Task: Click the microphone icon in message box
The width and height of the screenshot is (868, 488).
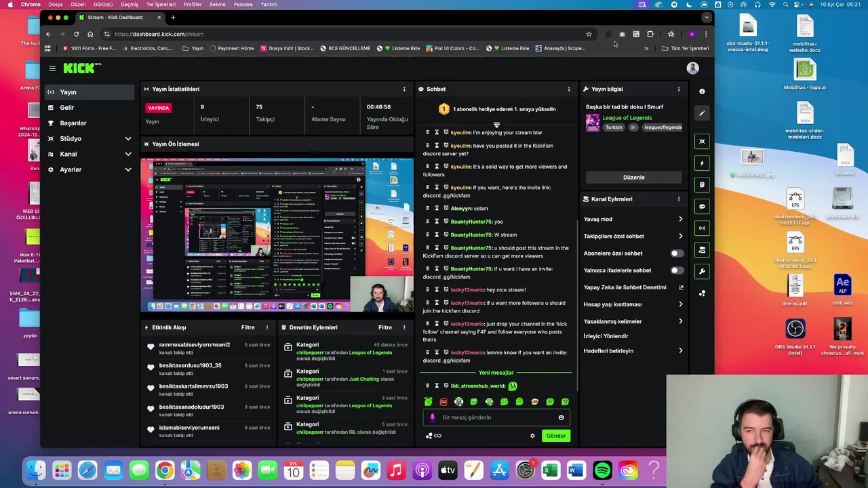Action: 432,418
